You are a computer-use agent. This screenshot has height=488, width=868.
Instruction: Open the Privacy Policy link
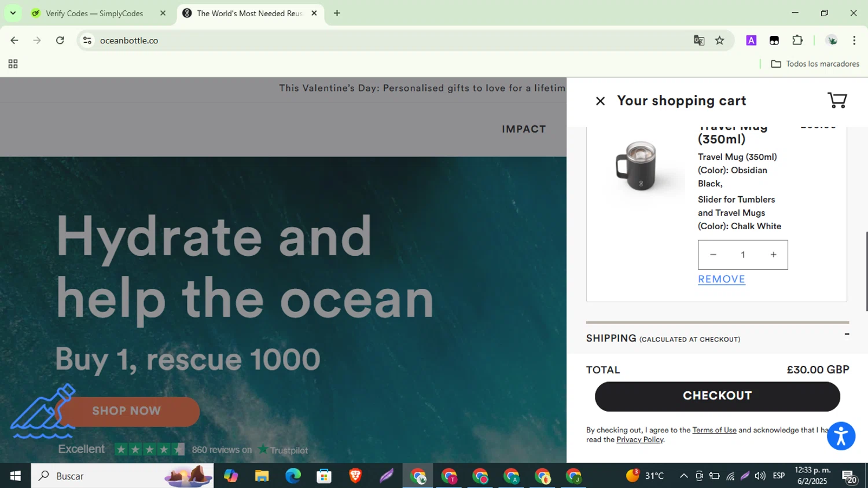(639, 440)
